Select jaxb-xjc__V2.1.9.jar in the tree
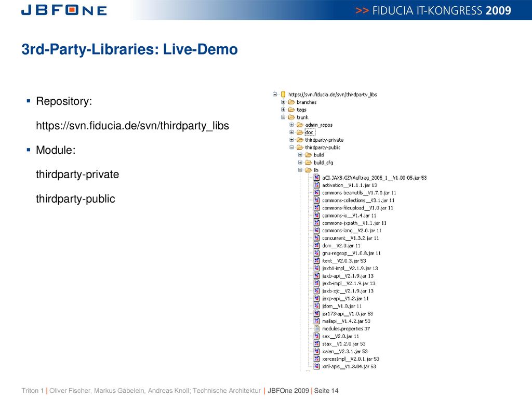Image resolution: width=532 pixels, height=399 pixels. point(348,291)
